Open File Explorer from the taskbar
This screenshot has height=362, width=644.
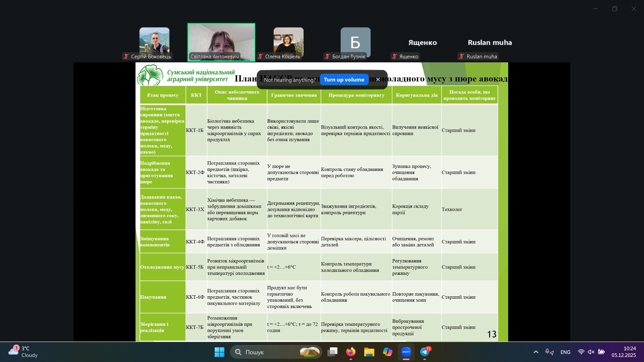tap(369, 352)
